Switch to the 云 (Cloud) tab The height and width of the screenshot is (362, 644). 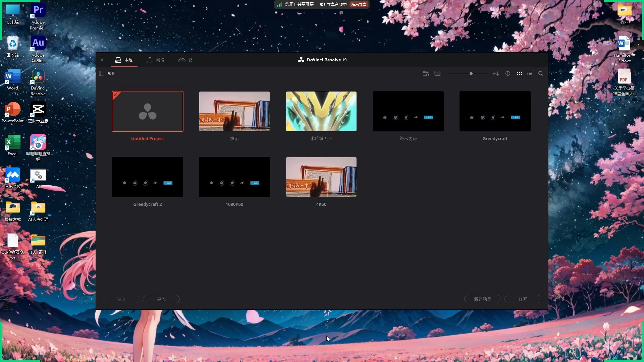click(185, 60)
